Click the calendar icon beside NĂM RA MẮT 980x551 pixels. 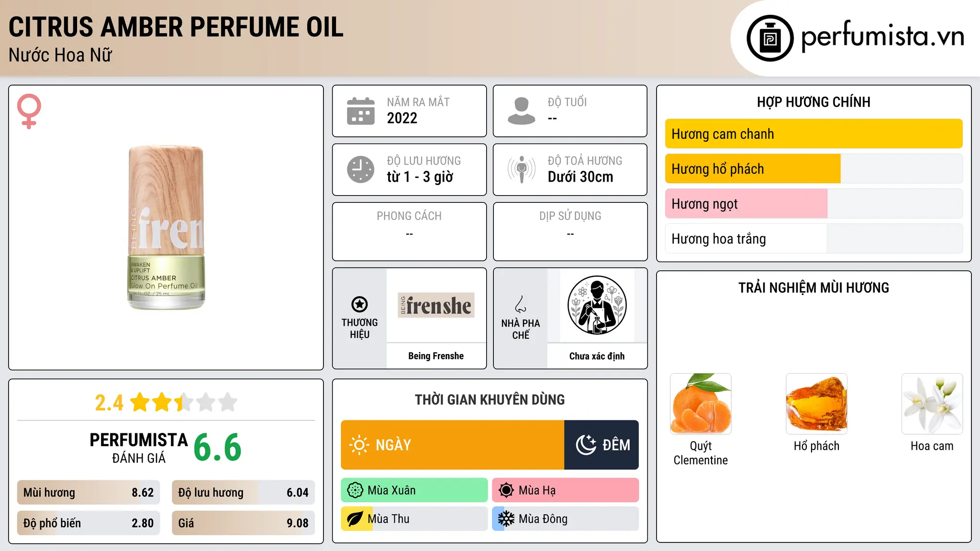[361, 111]
